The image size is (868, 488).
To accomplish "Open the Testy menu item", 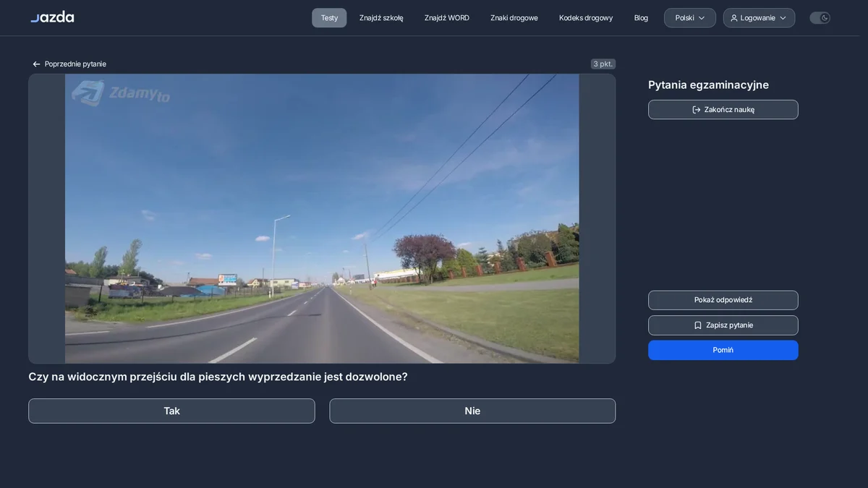I will point(329,18).
